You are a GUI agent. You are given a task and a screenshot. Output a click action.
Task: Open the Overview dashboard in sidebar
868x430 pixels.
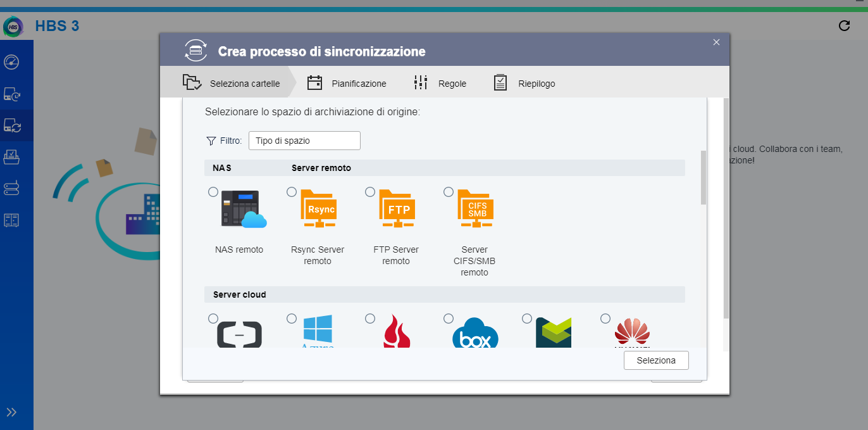12,62
